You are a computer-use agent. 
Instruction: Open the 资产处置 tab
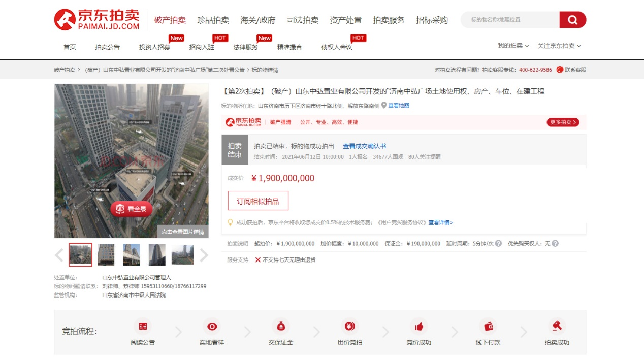click(x=346, y=20)
